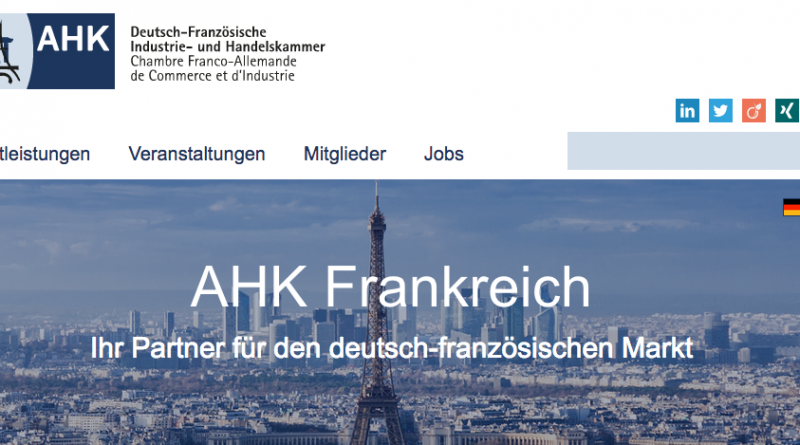The height and width of the screenshot is (445, 800).
Task: Open the Mitglieder menu item
Action: [x=345, y=154]
